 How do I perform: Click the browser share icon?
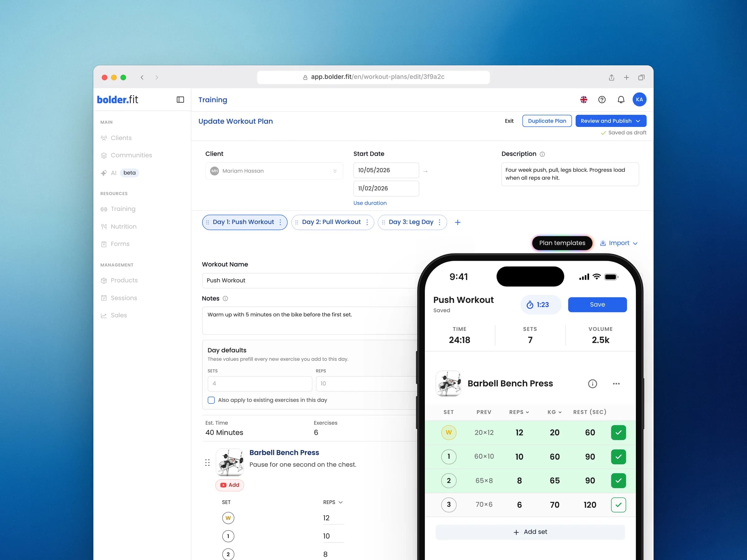[611, 77]
